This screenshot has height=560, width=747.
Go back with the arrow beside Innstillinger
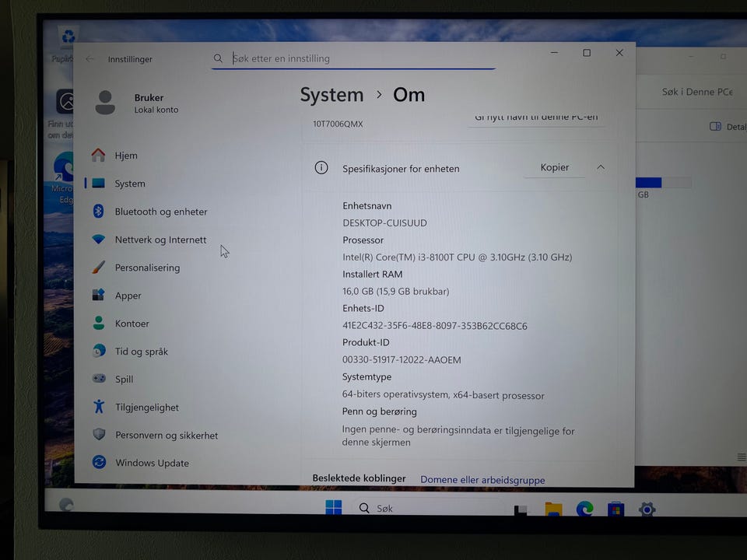(x=89, y=59)
